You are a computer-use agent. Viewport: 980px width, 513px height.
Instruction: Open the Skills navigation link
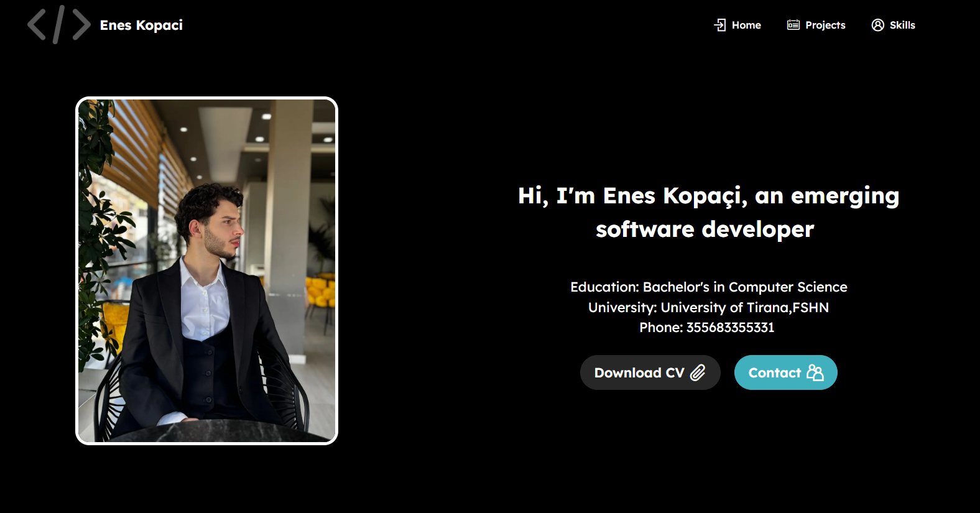[902, 25]
